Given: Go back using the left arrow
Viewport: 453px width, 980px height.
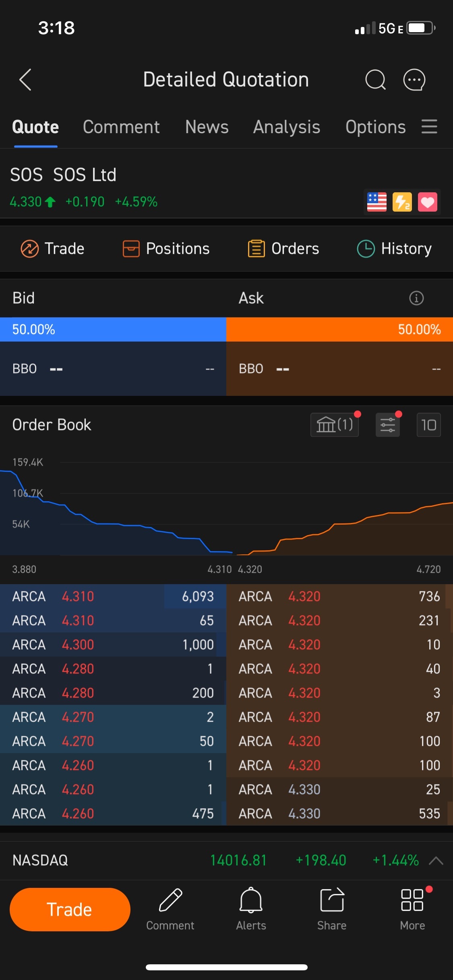Looking at the screenshot, I should coord(25,80).
